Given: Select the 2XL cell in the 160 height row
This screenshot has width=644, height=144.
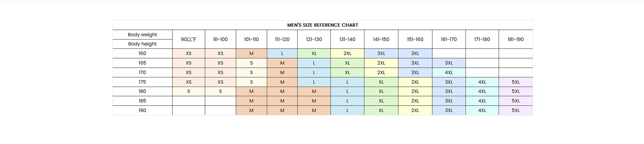Looking at the screenshot, I should tap(347, 53).
